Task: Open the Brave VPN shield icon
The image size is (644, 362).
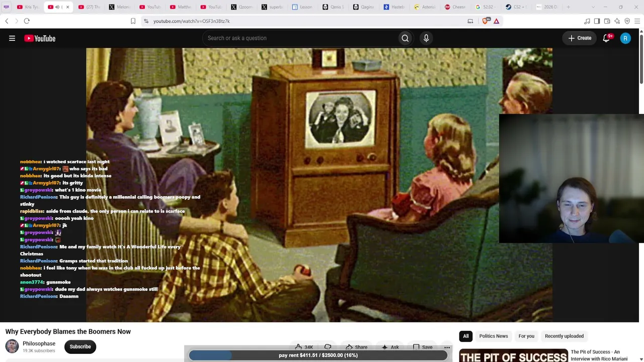Action: click(x=627, y=21)
